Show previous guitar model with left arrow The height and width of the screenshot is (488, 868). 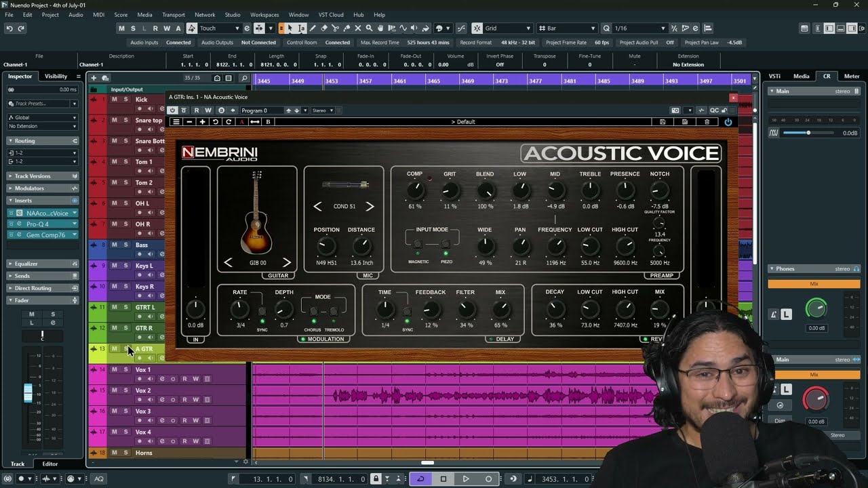[229, 262]
